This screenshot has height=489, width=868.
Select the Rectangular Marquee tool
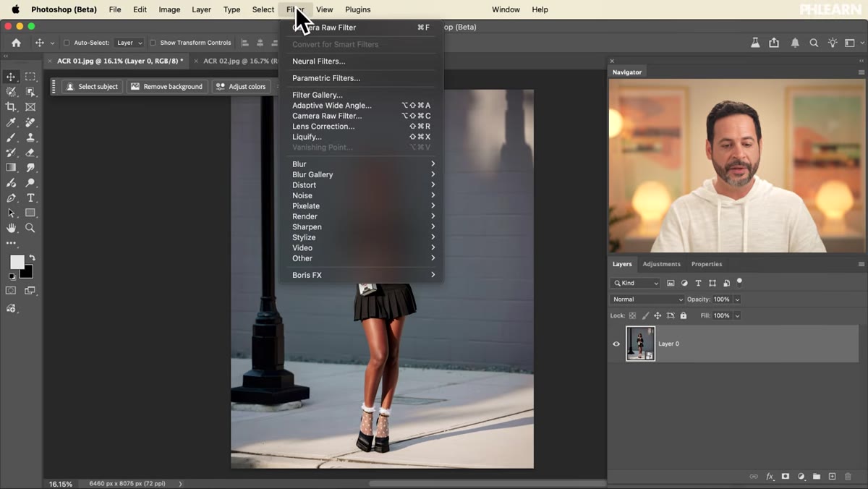[30, 77]
